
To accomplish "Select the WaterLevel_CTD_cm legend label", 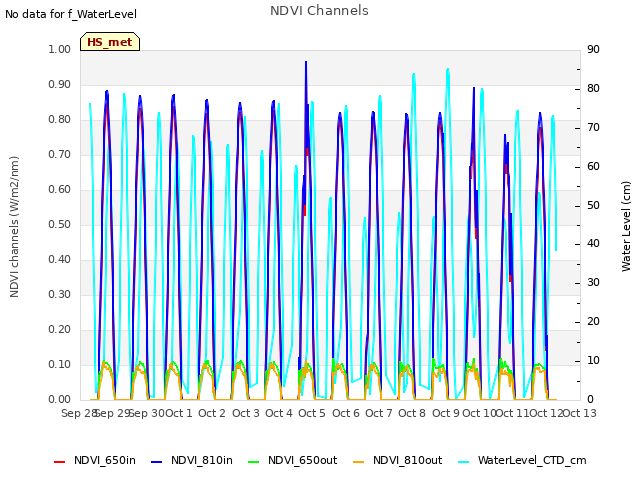I will pyautogui.click(x=532, y=460).
